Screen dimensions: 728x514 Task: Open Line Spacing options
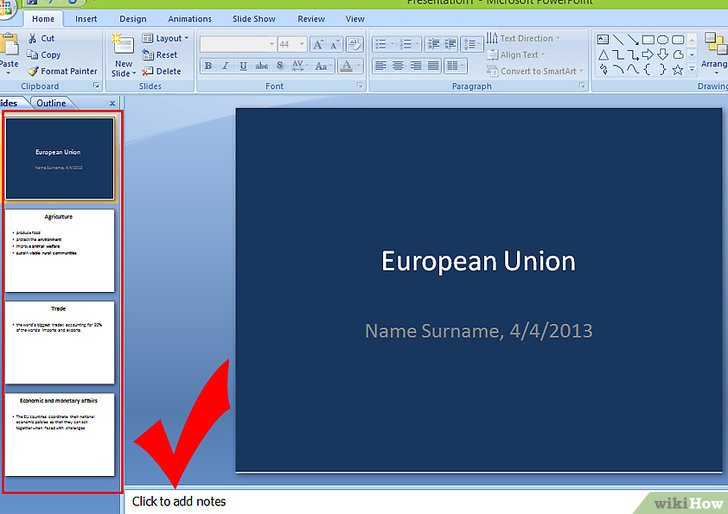(x=472, y=44)
